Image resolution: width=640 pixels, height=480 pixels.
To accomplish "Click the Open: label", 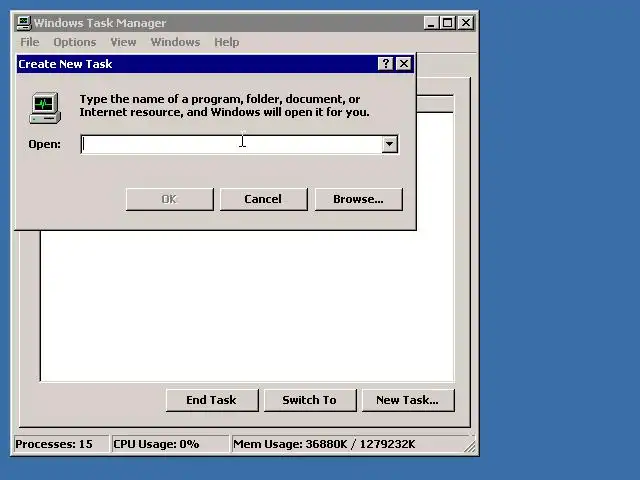I will point(44,144).
